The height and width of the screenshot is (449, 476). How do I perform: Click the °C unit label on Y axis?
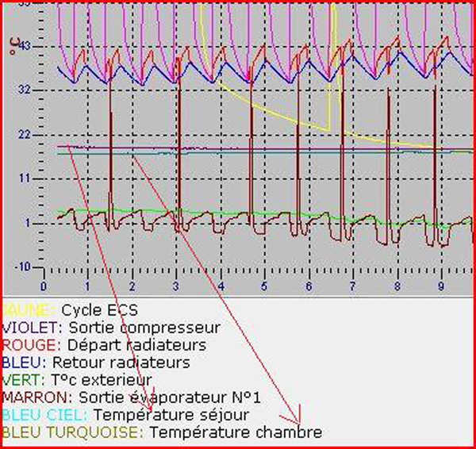pos(13,48)
